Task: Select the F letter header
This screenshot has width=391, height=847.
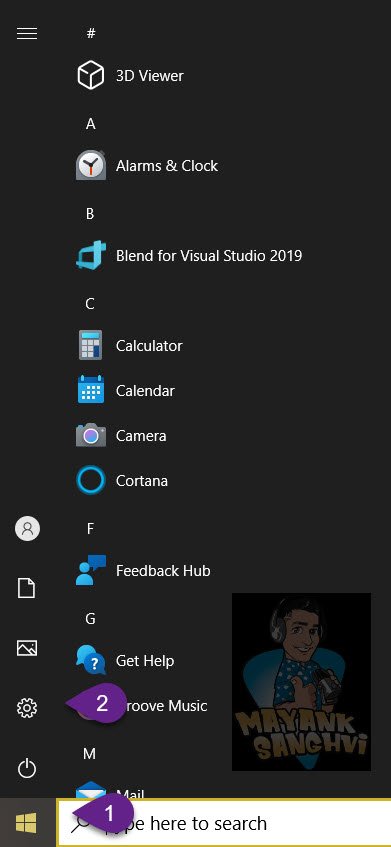Action: pos(90,529)
